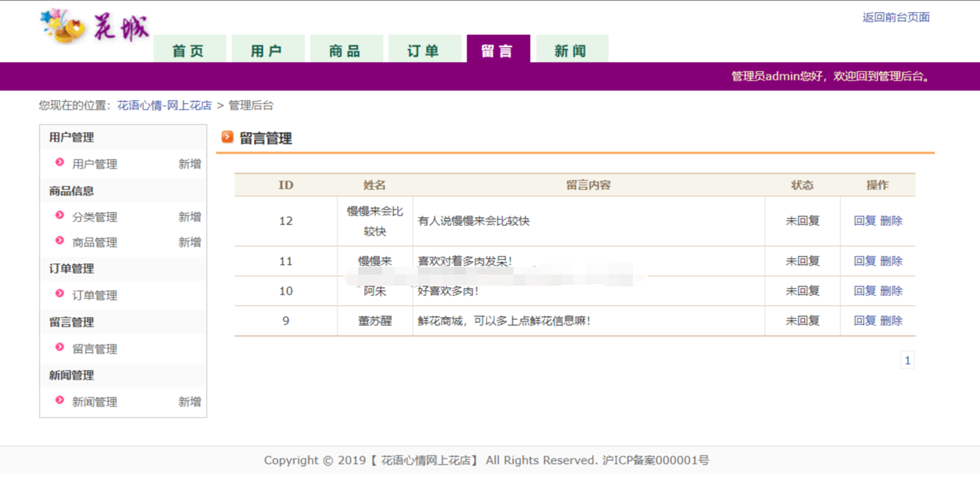Click 新增 next to 用户管理
This screenshot has width=980, height=478.
point(190,164)
